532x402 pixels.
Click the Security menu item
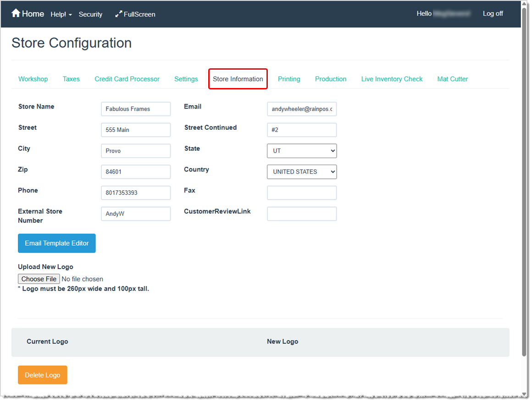(x=90, y=14)
